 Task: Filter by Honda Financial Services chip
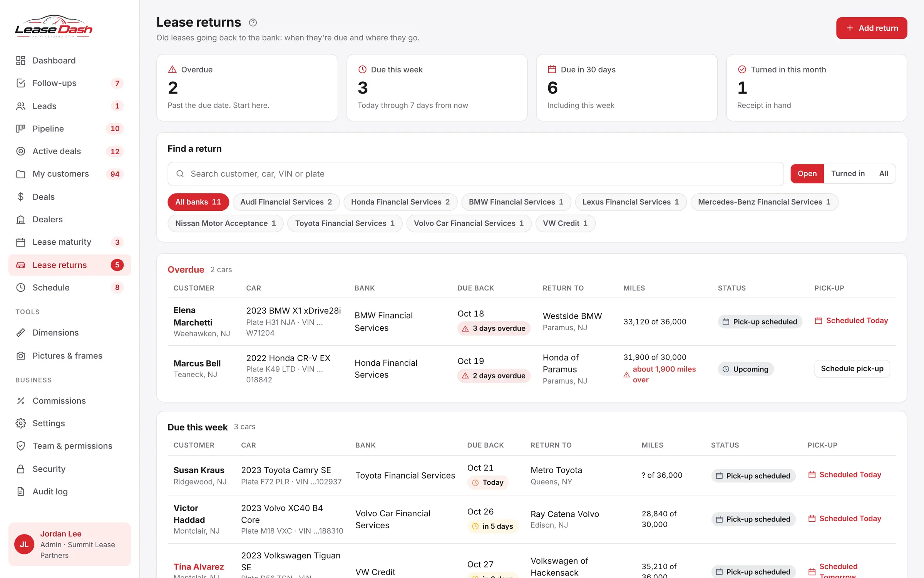click(x=400, y=202)
